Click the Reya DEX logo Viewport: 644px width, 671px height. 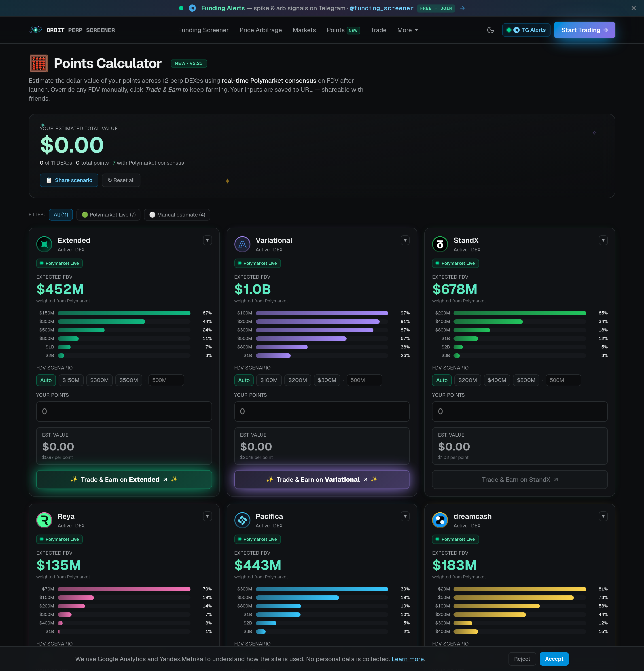[44, 520]
